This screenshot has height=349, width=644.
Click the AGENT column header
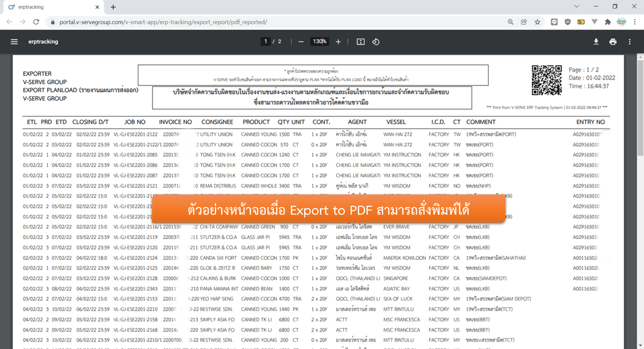(x=357, y=122)
